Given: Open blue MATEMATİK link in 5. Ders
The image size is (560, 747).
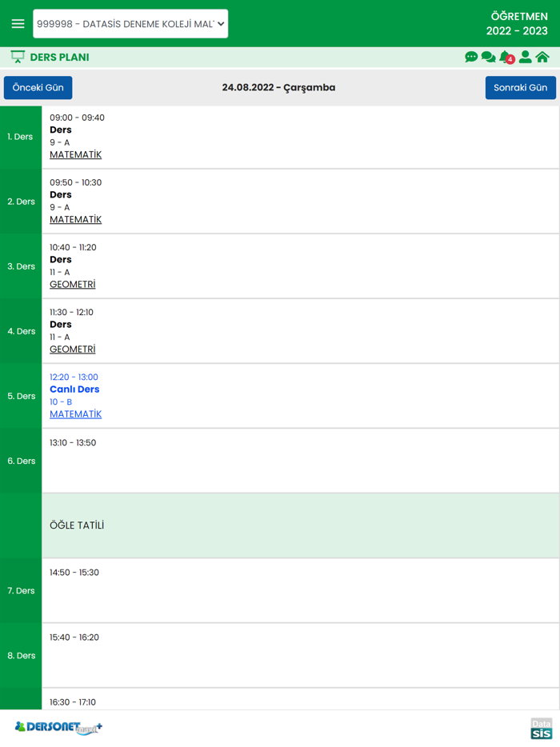Looking at the screenshot, I should [x=76, y=414].
